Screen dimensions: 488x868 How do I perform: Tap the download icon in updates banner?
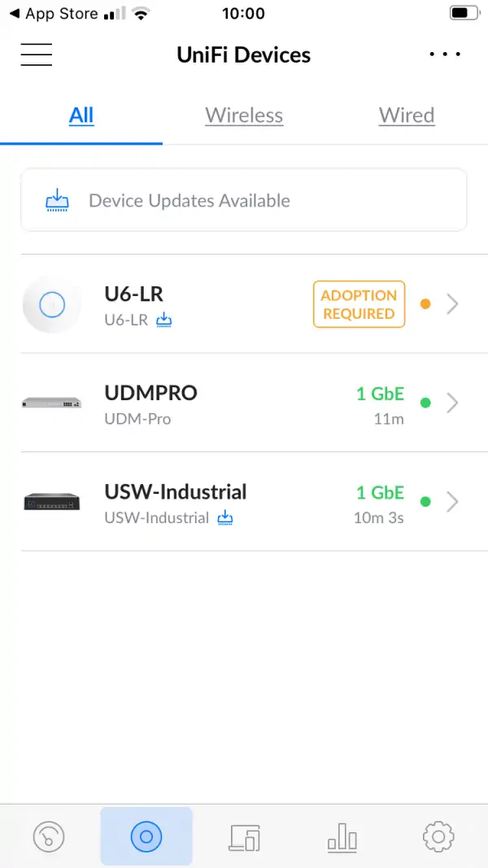(x=57, y=200)
